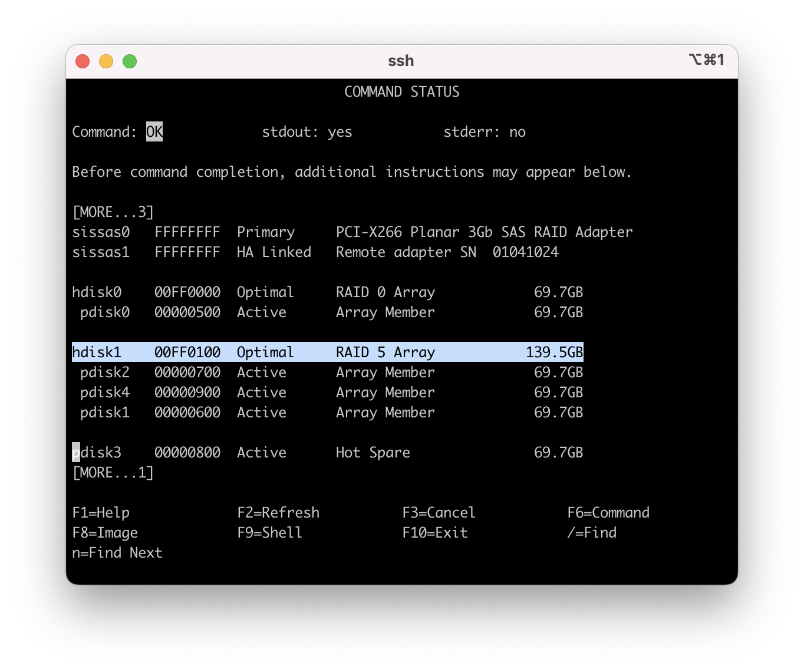This screenshot has width=804, height=672.
Task: Click location code 00FF0100
Action: coord(187,353)
